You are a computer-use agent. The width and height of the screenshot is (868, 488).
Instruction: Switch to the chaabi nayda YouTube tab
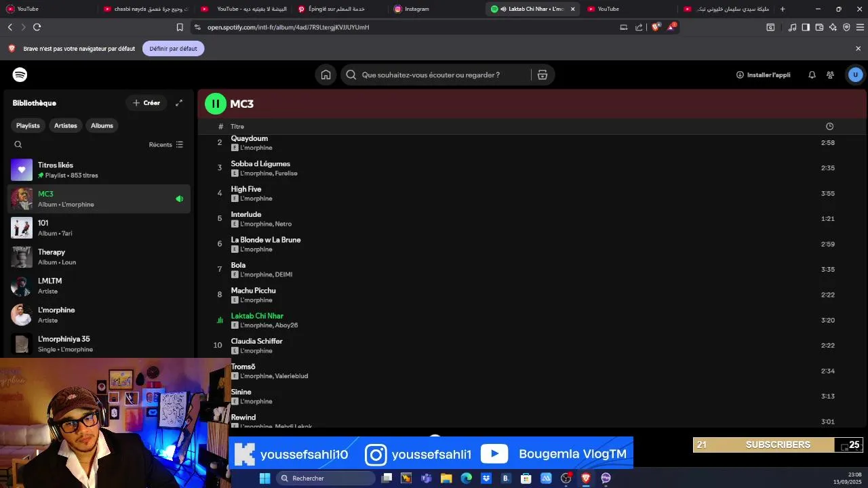pyautogui.click(x=146, y=9)
